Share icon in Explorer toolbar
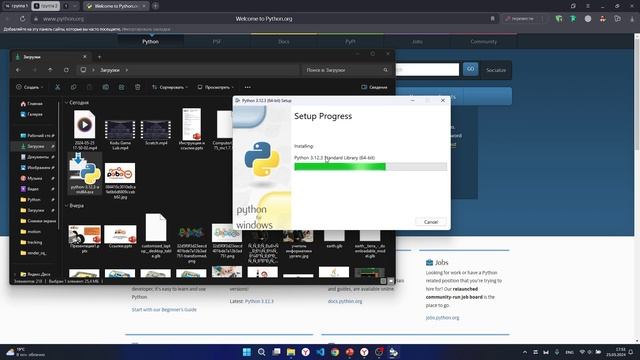Screen dimensions: 640x360 point(122,87)
